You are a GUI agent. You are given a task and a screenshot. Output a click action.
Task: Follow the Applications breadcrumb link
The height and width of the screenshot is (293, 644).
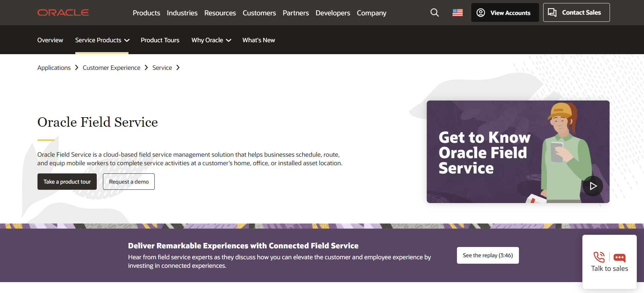[x=54, y=68]
